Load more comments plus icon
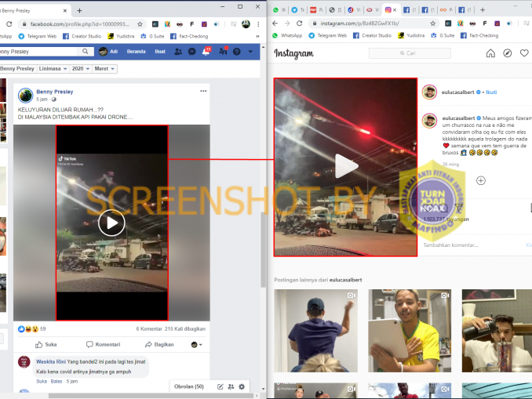This screenshot has height=399, width=532. (x=481, y=180)
